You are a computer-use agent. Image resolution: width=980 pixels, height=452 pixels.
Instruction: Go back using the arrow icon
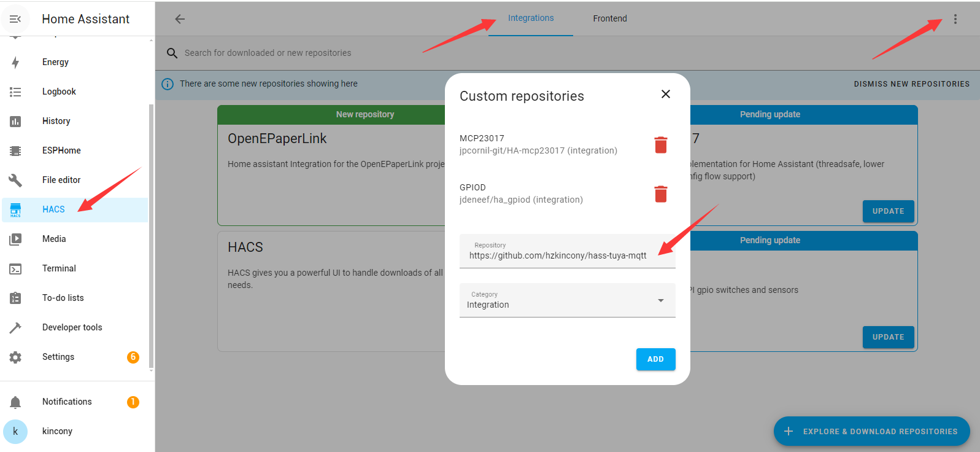[x=180, y=19]
